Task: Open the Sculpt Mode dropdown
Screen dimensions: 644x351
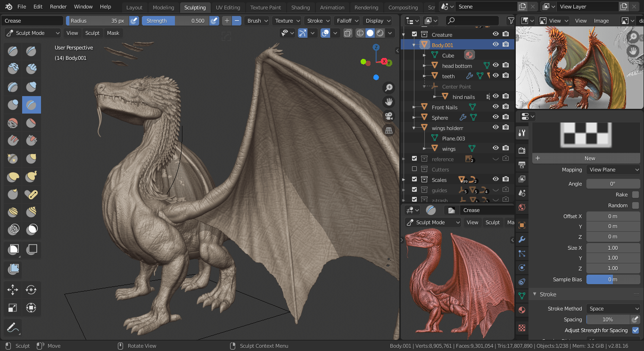Action: 33,33
